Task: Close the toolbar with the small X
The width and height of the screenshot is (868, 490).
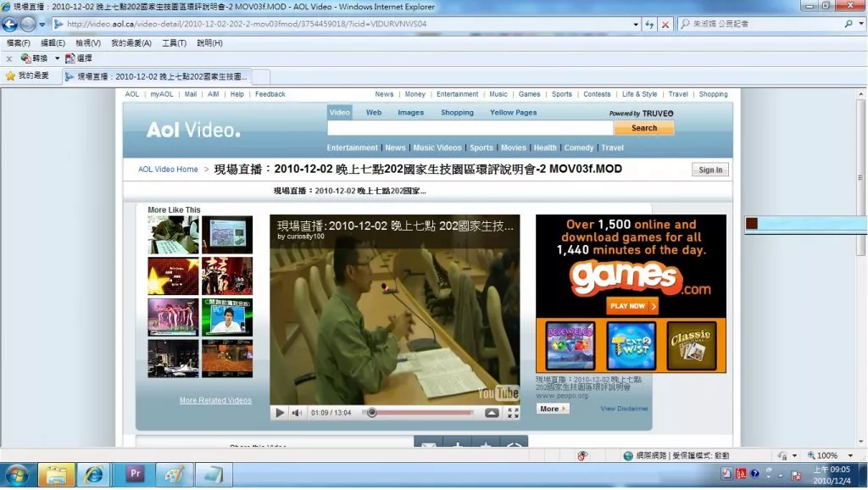Action: pyautogui.click(x=8, y=58)
